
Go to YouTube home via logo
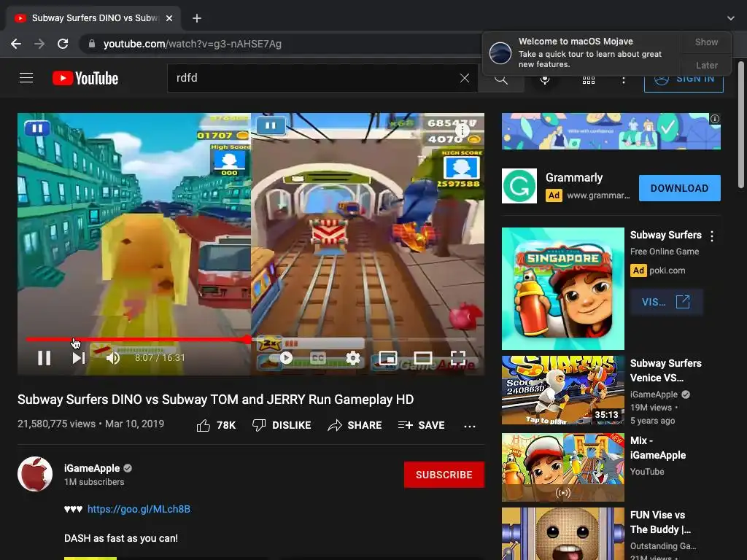tap(85, 78)
